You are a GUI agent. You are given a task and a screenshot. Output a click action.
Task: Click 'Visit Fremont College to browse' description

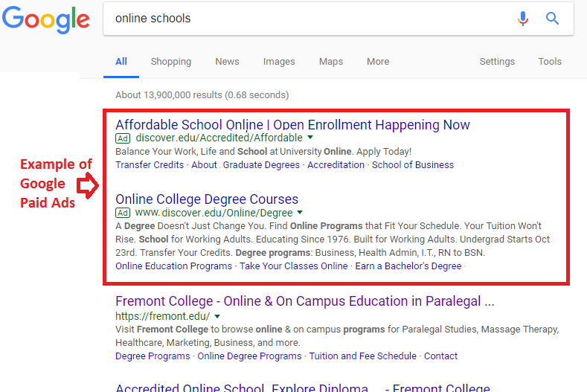[337, 335]
